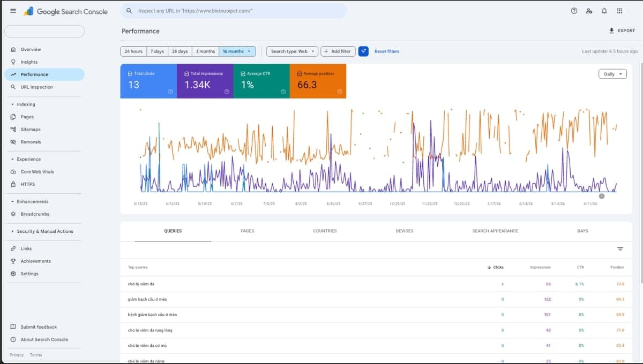
Task: Click the Removals icon in sidebar
Action: coord(13,142)
